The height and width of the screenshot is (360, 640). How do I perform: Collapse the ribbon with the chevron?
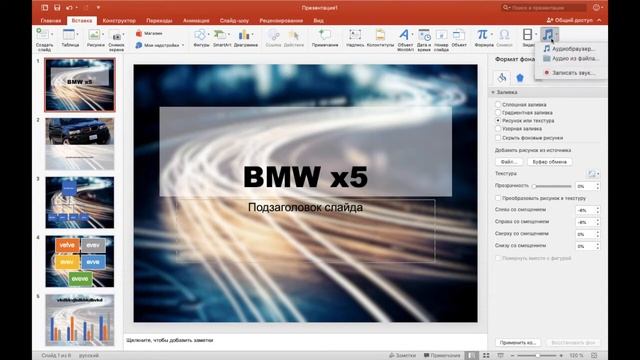(599, 20)
